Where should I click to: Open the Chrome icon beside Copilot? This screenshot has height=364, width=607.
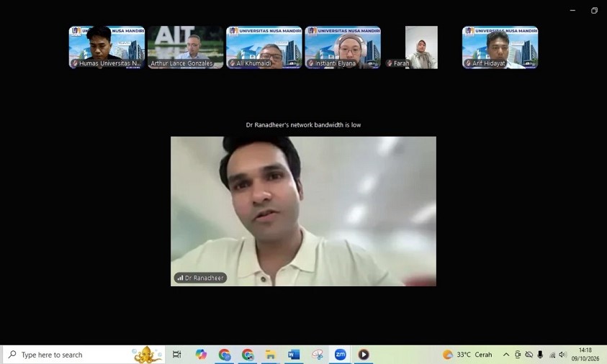point(225,355)
